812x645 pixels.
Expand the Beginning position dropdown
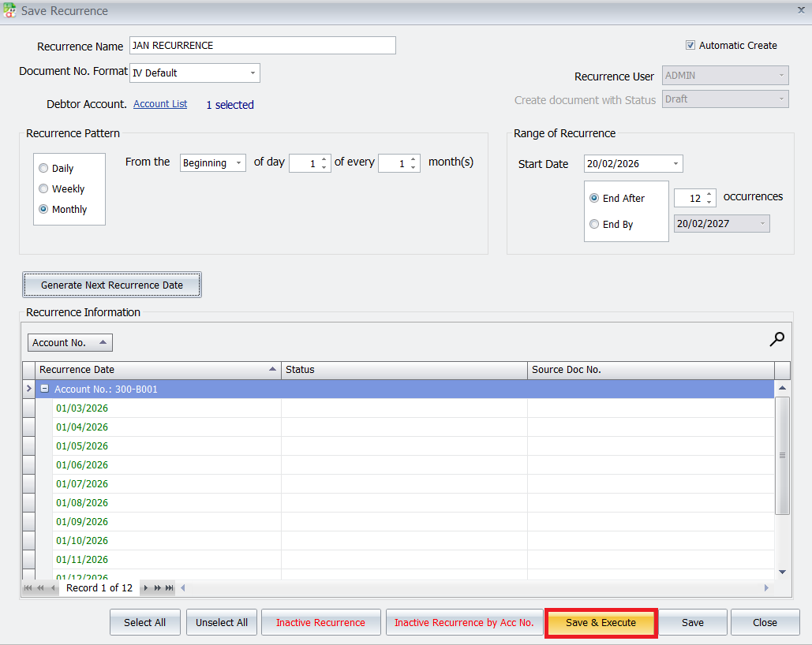coord(238,163)
